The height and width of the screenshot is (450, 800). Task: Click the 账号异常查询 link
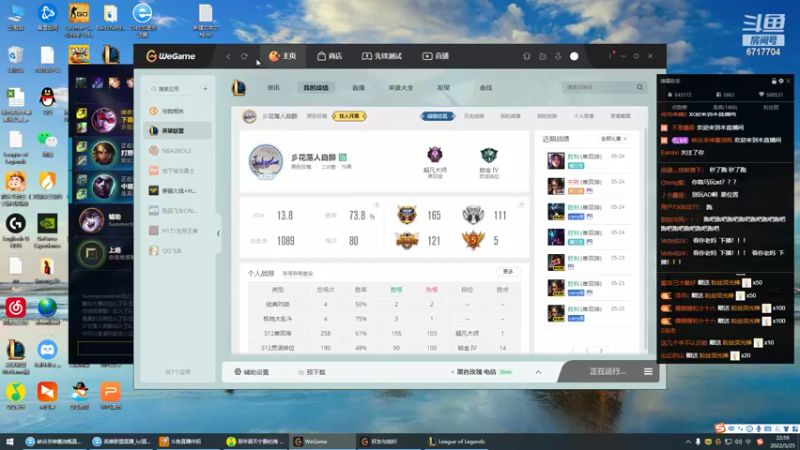coord(297,274)
